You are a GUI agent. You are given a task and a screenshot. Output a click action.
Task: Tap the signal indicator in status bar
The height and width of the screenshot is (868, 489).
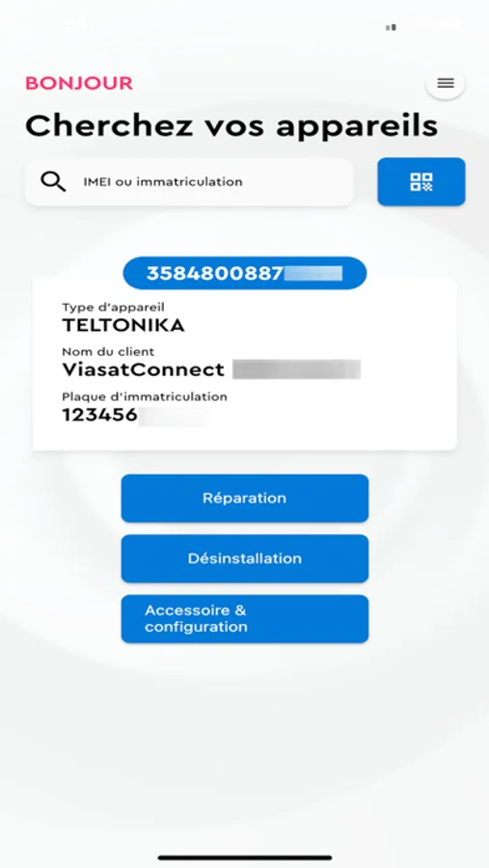click(391, 27)
